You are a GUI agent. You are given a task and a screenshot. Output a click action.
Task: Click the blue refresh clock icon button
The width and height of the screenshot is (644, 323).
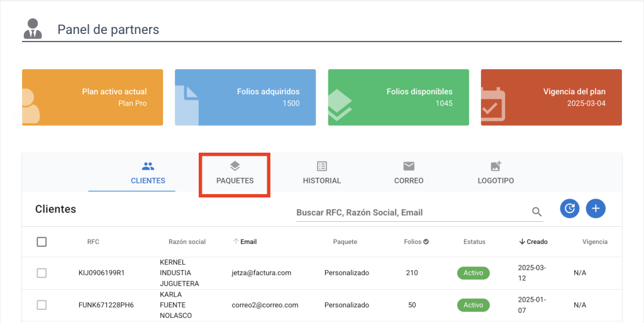570,209
